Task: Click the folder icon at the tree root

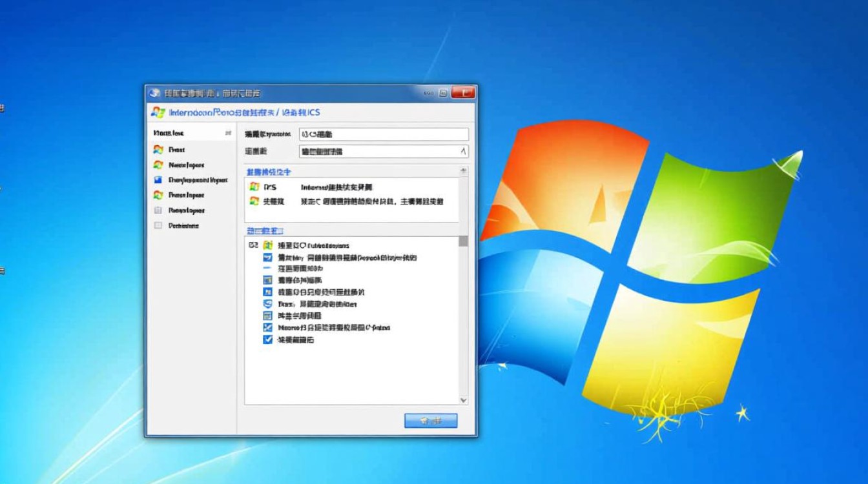Action: coord(268,245)
